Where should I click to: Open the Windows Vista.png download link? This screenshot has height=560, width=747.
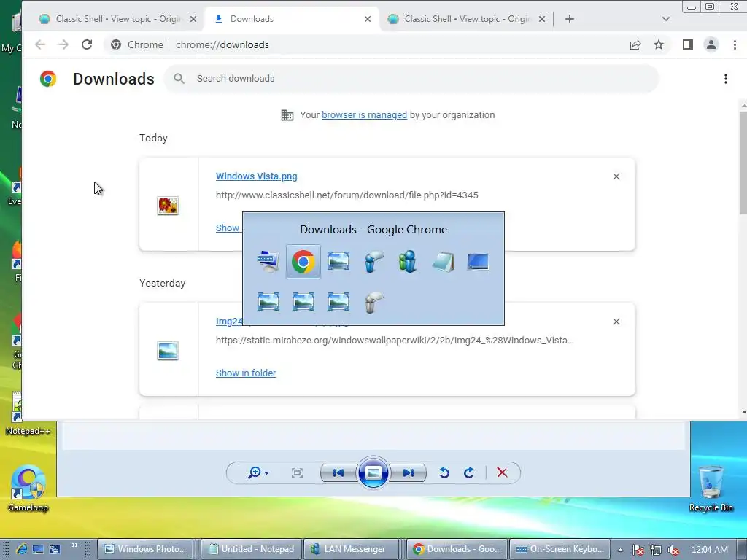click(256, 176)
